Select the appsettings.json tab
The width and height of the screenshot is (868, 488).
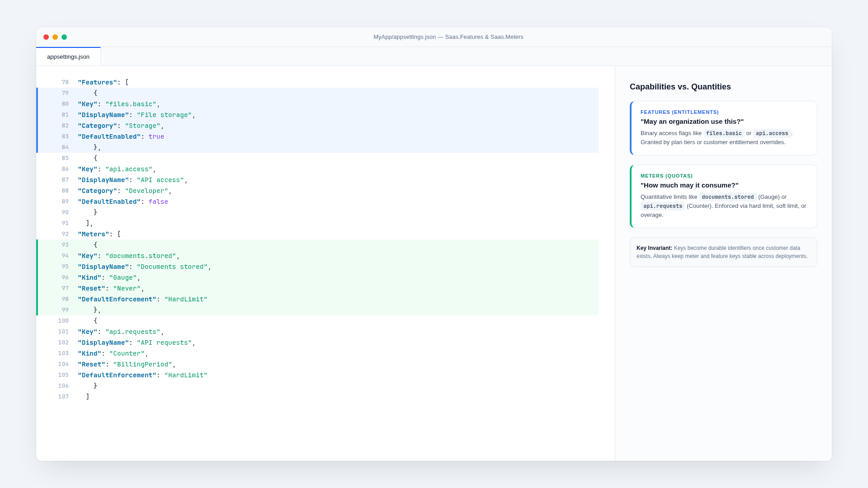pyautogui.click(x=68, y=57)
